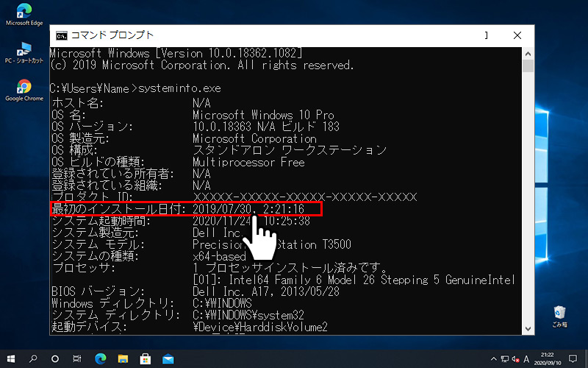Click the muted volume tray icon
The image size is (588, 368).
516,359
